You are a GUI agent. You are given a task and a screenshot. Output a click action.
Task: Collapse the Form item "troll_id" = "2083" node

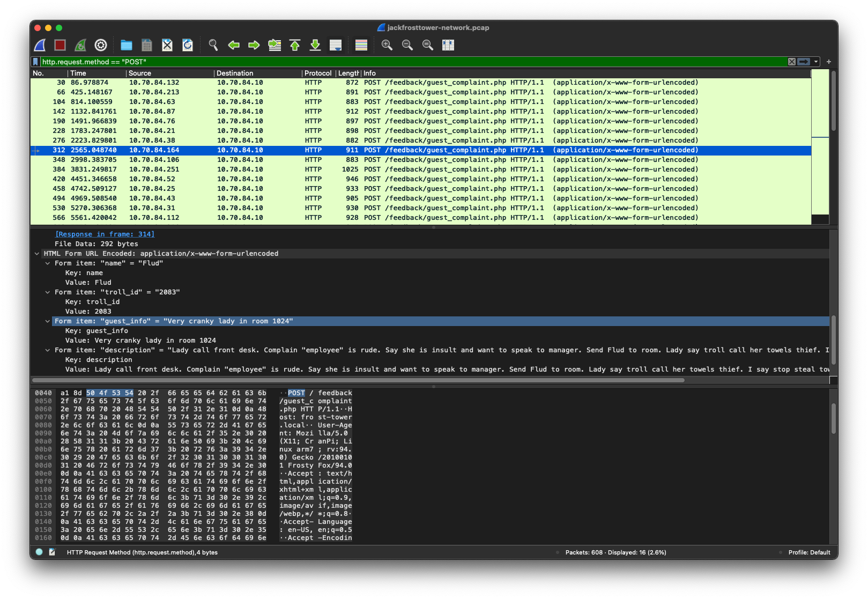48,292
